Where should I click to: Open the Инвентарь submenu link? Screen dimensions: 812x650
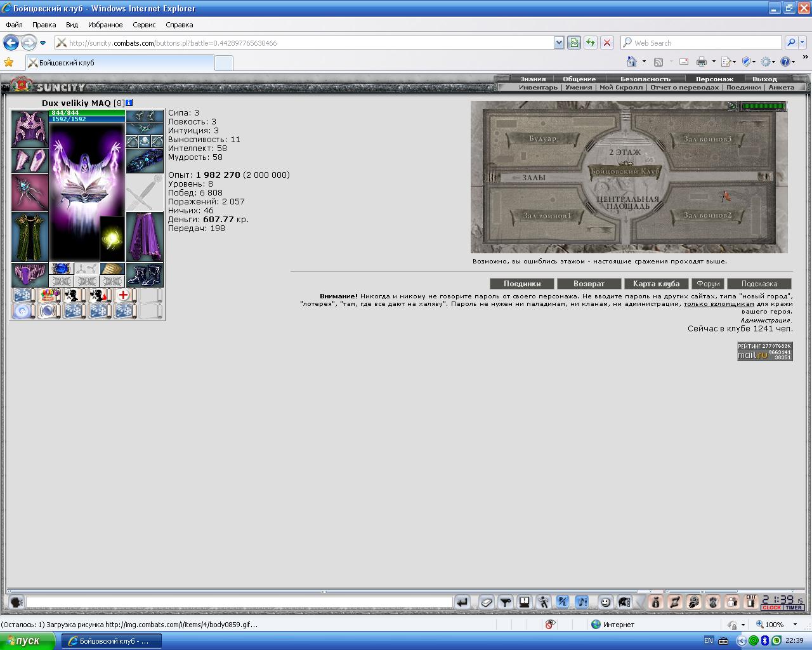[538, 88]
